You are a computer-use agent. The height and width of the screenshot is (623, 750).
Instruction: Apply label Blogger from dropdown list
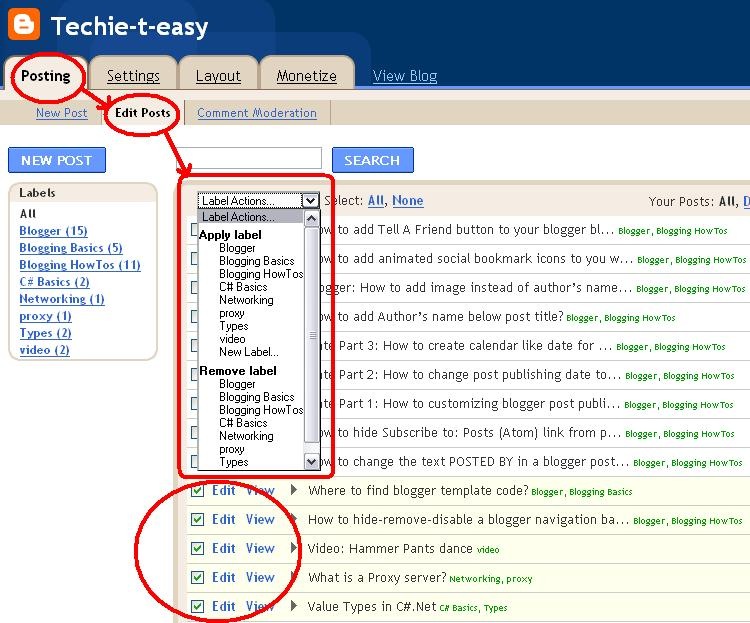pyautogui.click(x=237, y=248)
